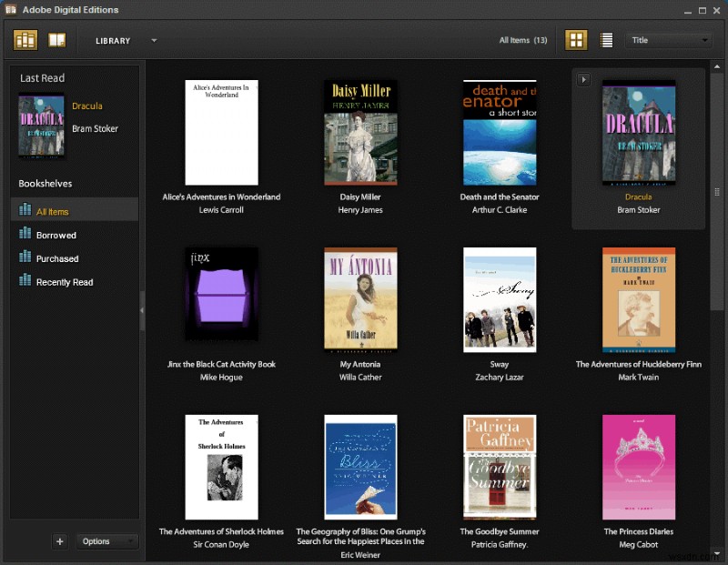Open the Dracula item options arrow
The image size is (728, 565).
point(583,79)
